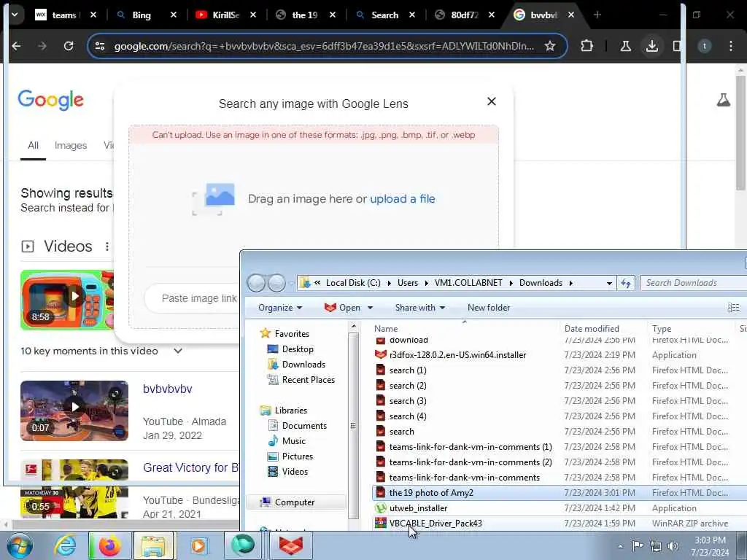Click the Search Downloads field
Viewport: 747px width, 560px height.
693,283
